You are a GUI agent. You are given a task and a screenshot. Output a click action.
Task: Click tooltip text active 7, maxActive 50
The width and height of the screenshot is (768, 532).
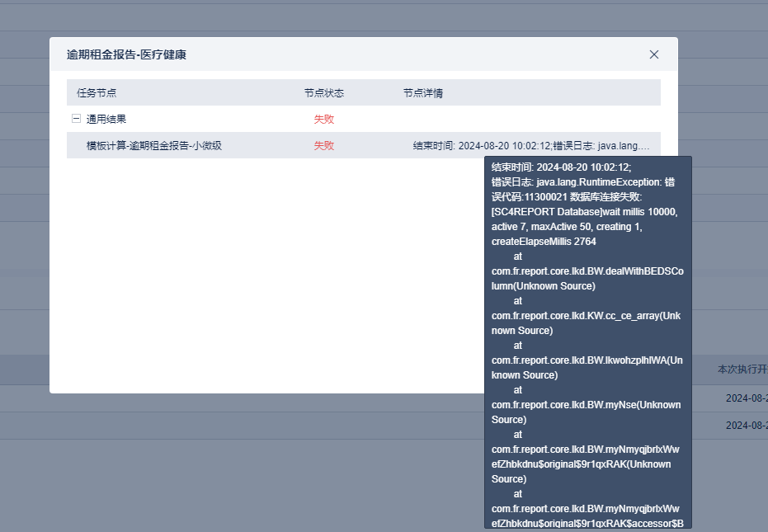[540, 227]
